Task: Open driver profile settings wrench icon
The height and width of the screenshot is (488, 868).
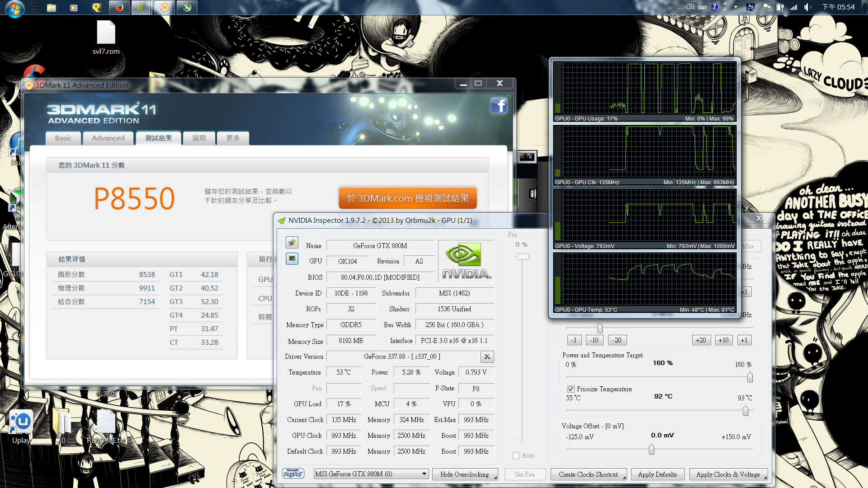Action: [x=487, y=357]
